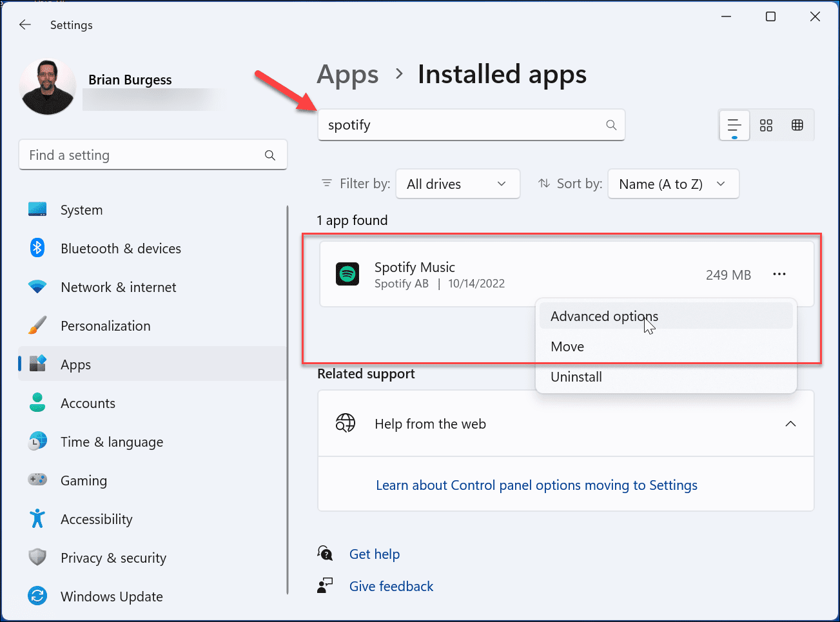Open the Name (A to Z) sort dropdown
The width and height of the screenshot is (840, 622).
673,184
